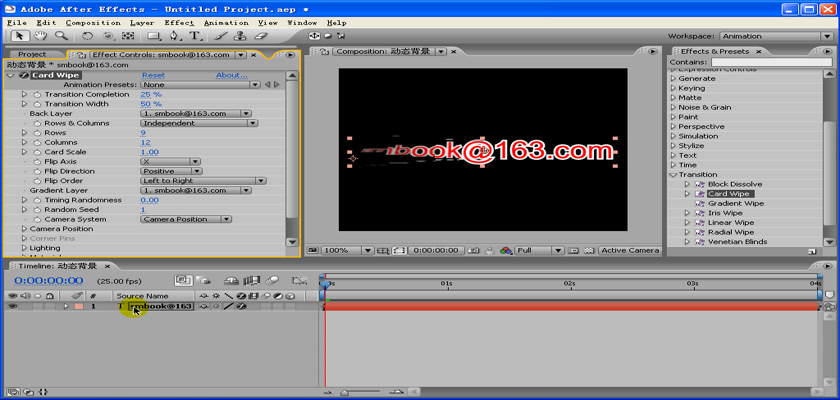
Task: Open the Window menu
Action: [x=302, y=23]
